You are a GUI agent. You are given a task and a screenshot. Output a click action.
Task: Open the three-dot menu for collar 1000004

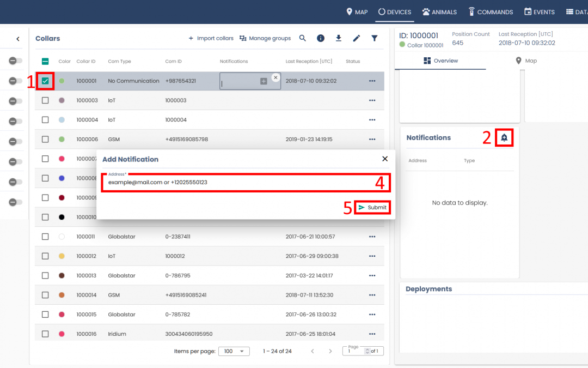coord(372,120)
